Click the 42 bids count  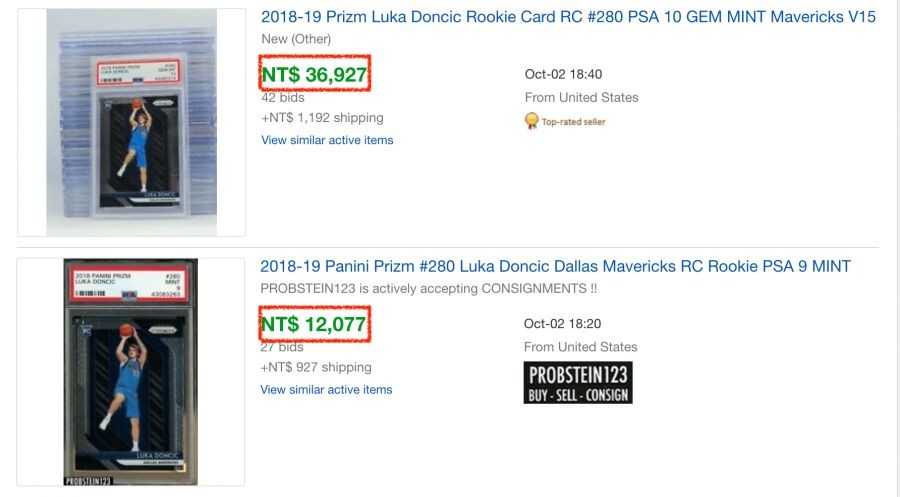coord(283,98)
